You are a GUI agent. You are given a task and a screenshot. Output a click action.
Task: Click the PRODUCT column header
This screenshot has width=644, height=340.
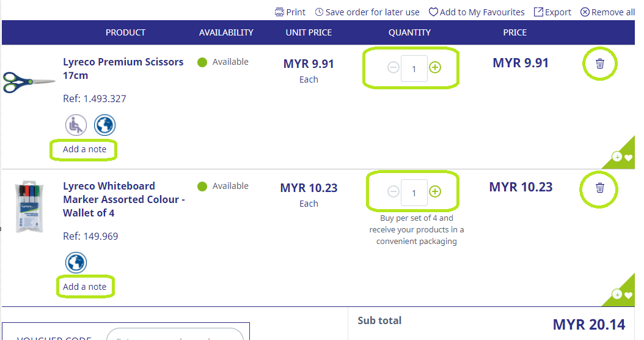tap(125, 32)
